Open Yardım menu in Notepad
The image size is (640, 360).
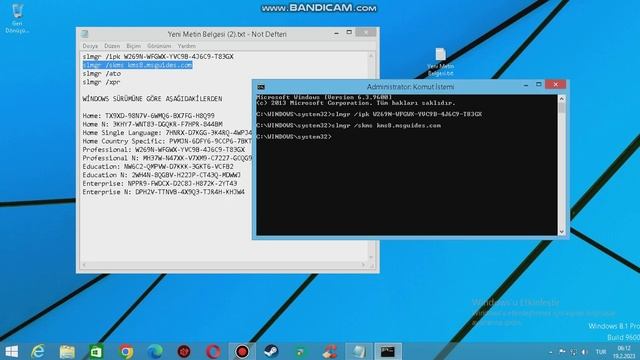[187, 46]
